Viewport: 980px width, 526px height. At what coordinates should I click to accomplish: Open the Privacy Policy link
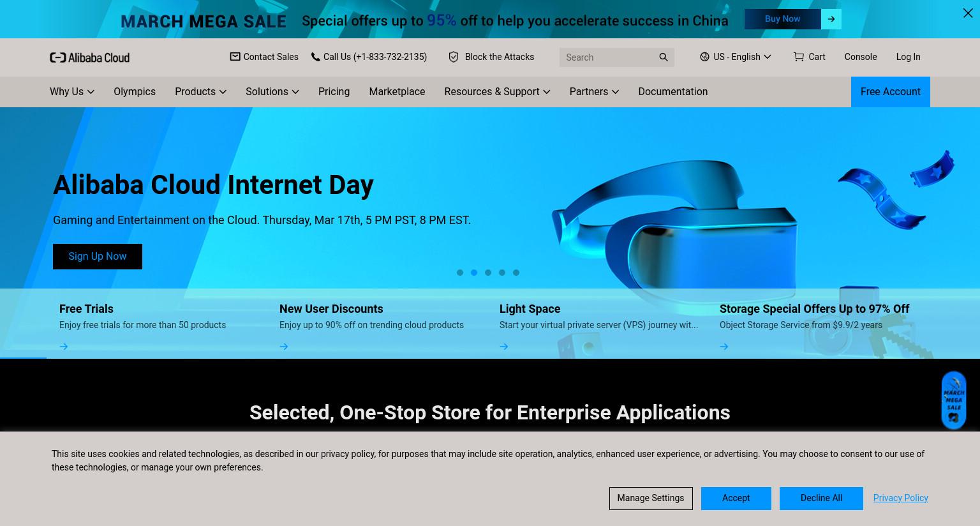click(900, 498)
